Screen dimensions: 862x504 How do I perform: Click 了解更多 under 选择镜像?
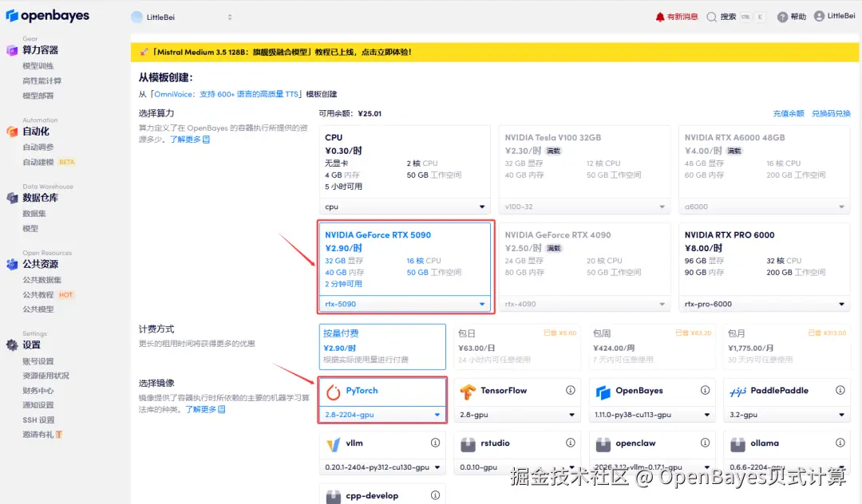pos(205,410)
